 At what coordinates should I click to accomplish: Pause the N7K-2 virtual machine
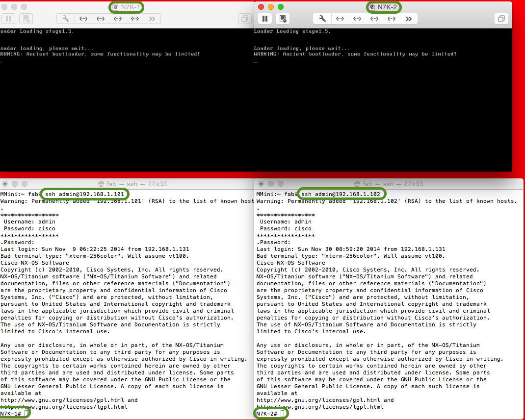265,19
